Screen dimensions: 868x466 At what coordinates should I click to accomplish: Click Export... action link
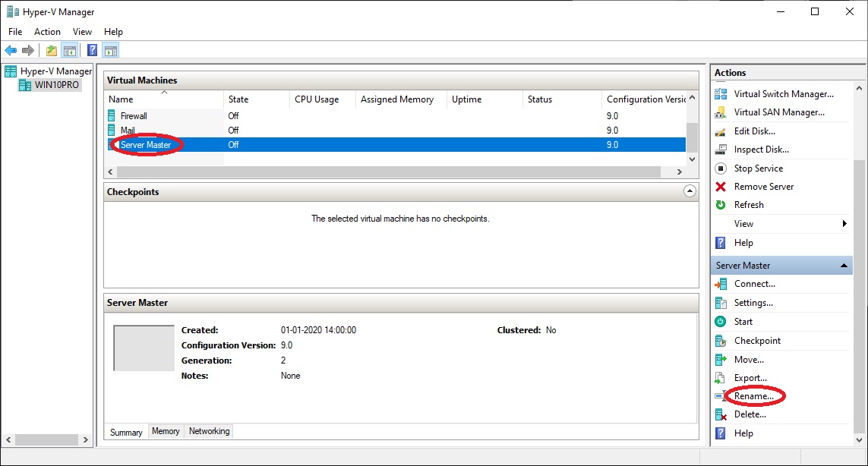(750, 378)
